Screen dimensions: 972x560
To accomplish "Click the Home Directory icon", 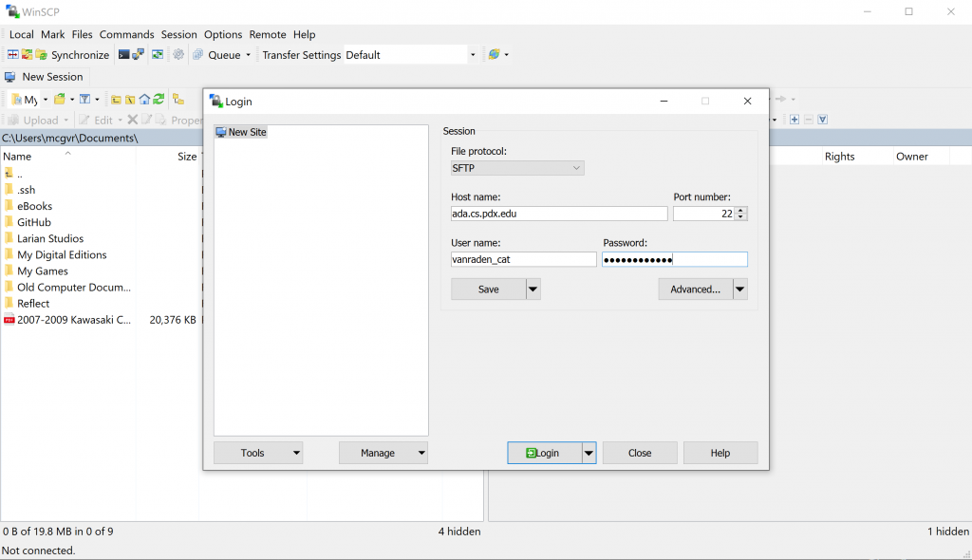I will (144, 100).
